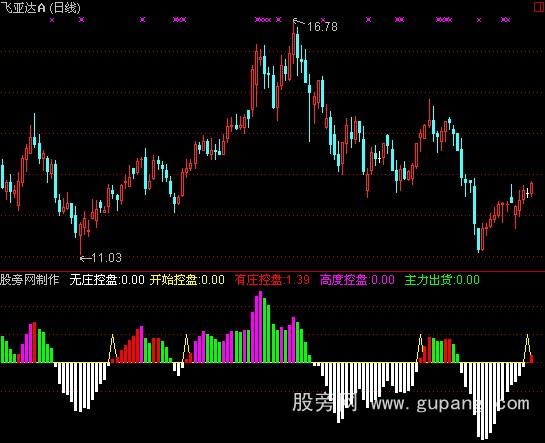The width and height of the screenshot is (545, 443).
Task: Click the 11.03 low price label
Action: pyautogui.click(x=106, y=258)
